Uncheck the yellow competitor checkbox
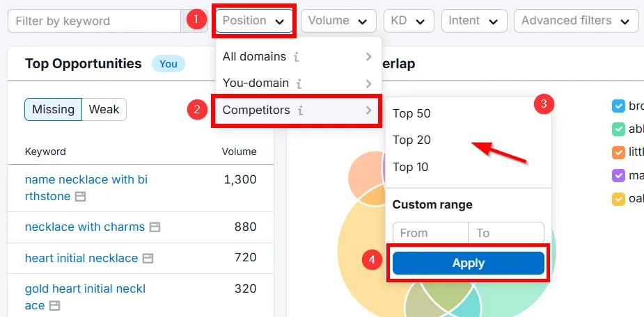The width and height of the screenshot is (644, 317). [x=618, y=199]
